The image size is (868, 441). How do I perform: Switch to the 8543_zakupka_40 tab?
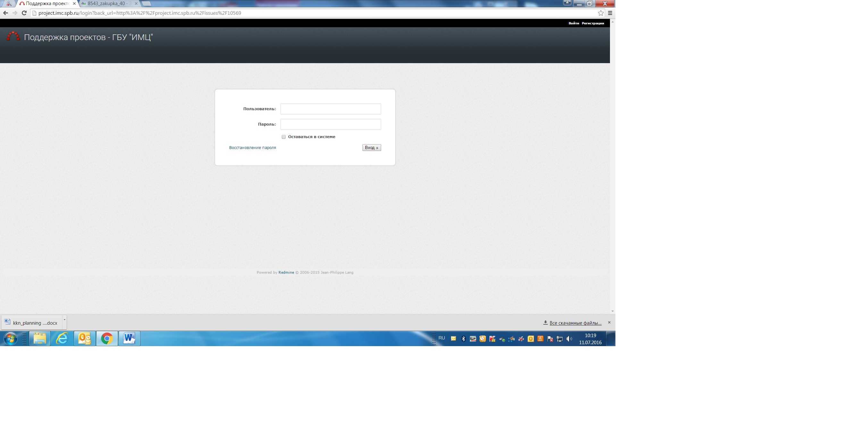click(x=110, y=4)
